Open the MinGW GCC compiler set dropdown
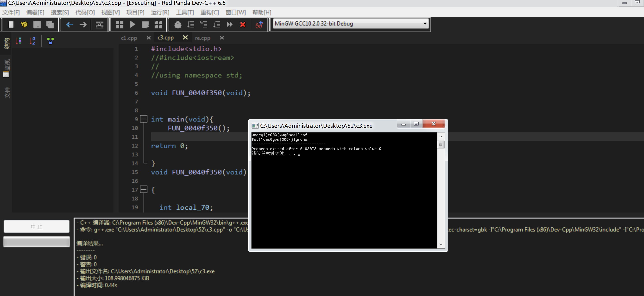 pyautogui.click(x=351, y=24)
